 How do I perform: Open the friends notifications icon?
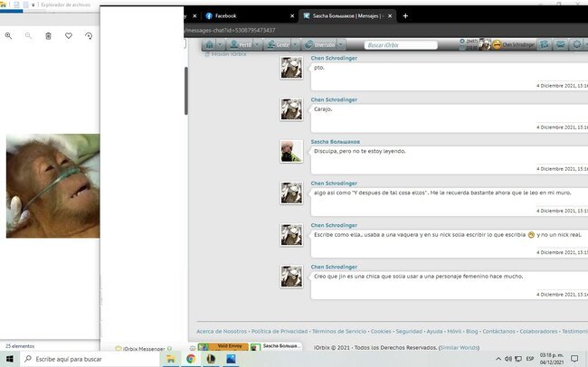pos(544,45)
